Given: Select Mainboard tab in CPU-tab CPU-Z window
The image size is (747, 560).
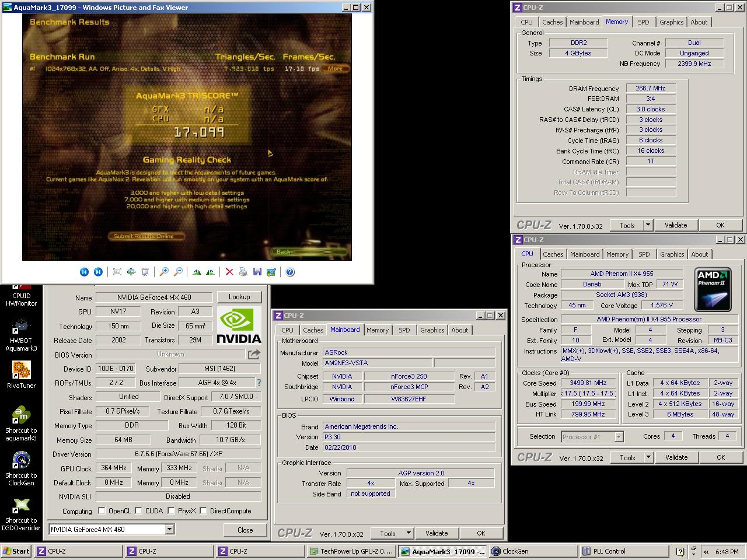Looking at the screenshot, I should point(585,254).
